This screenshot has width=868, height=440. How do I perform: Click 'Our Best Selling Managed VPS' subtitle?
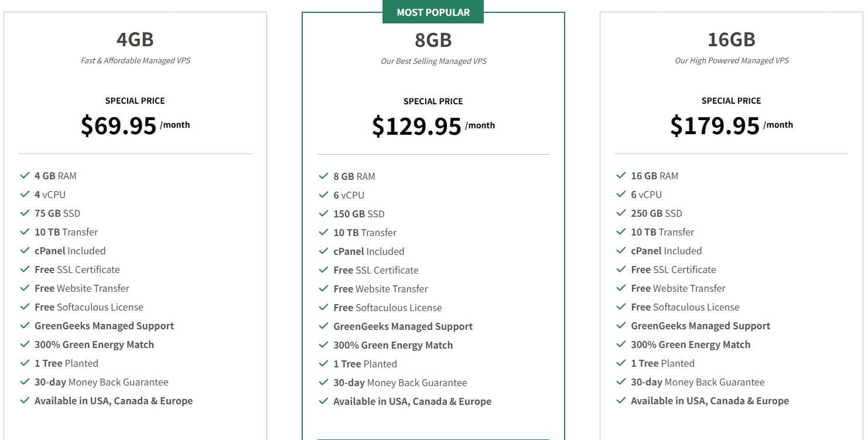(x=433, y=61)
